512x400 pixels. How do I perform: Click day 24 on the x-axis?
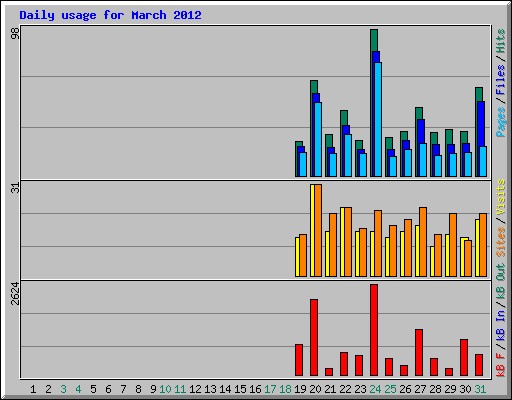coord(375,389)
